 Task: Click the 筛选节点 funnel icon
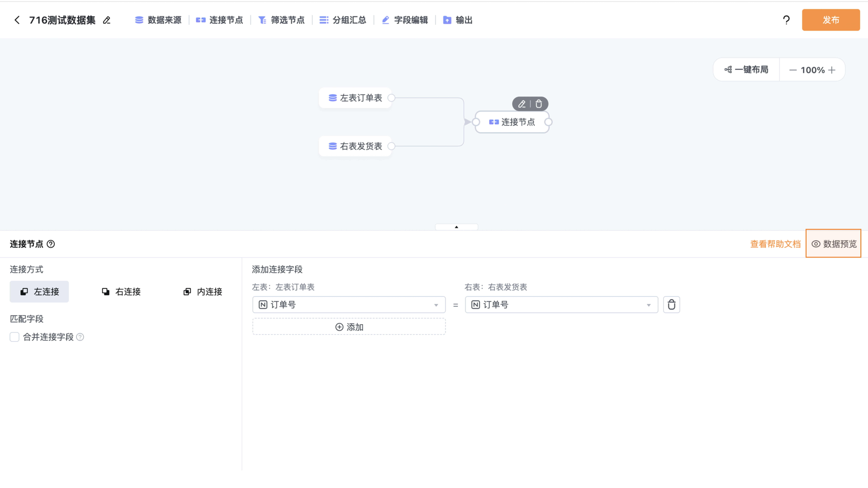[262, 20]
